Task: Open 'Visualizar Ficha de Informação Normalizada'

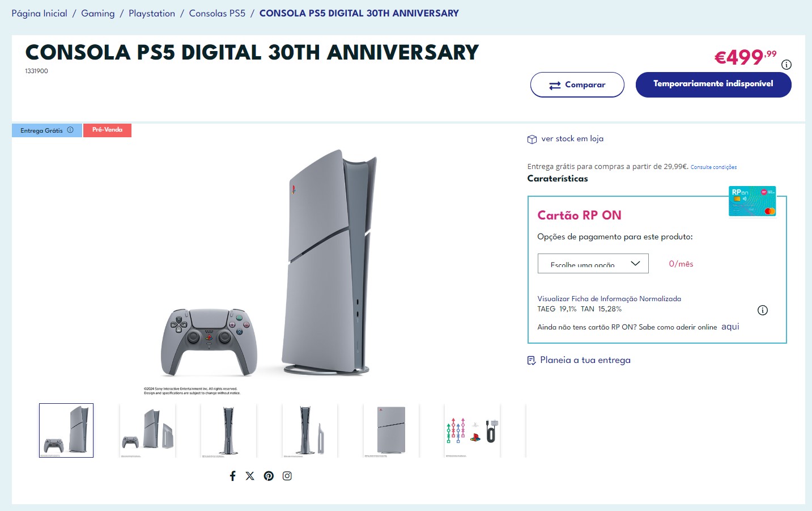Action: click(x=609, y=299)
